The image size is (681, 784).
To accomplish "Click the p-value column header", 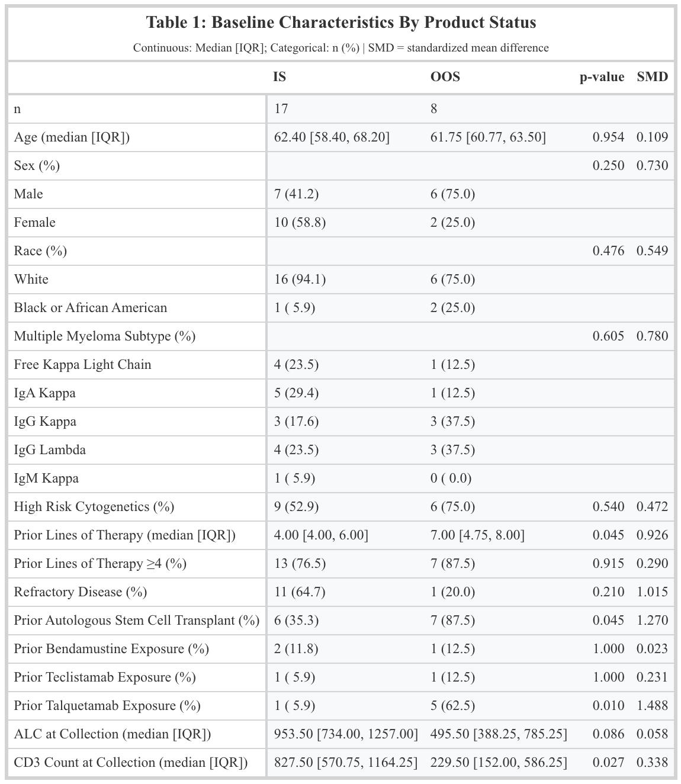I will pyautogui.click(x=601, y=77).
